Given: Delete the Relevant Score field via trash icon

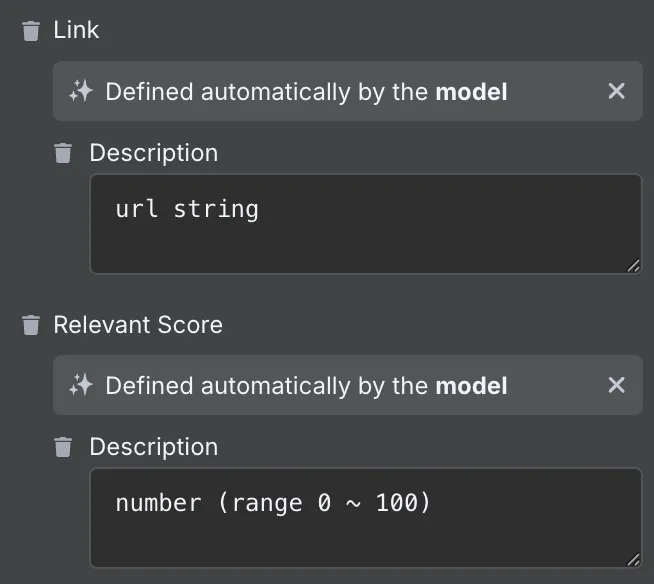Looking at the screenshot, I should point(31,325).
